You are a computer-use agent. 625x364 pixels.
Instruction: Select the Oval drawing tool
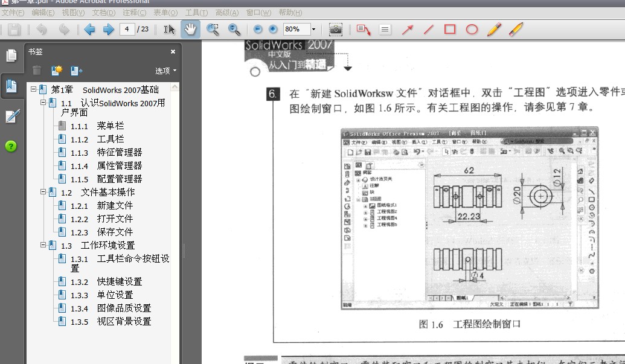472,30
